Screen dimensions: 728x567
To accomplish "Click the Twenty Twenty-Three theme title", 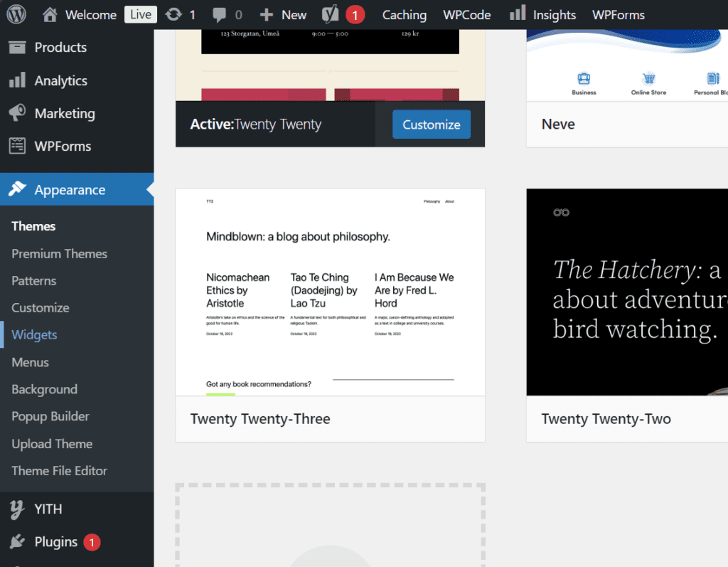I will coord(260,419).
